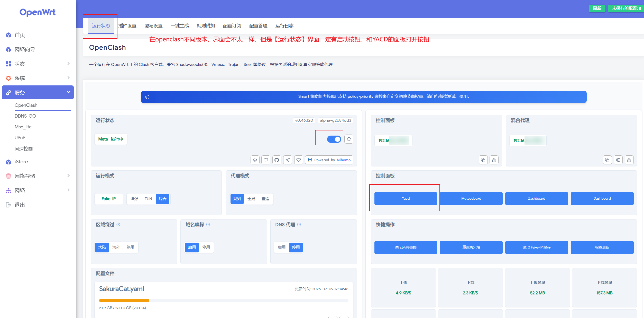The image size is (644, 318).
Task: Click the iStore cube icon in sidebar
Action: tap(8, 162)
